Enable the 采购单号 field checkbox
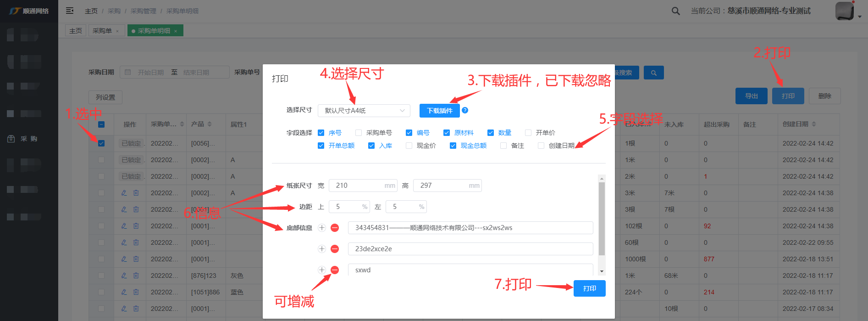Viewport: 868px width, 321px height. click(359, 133)
